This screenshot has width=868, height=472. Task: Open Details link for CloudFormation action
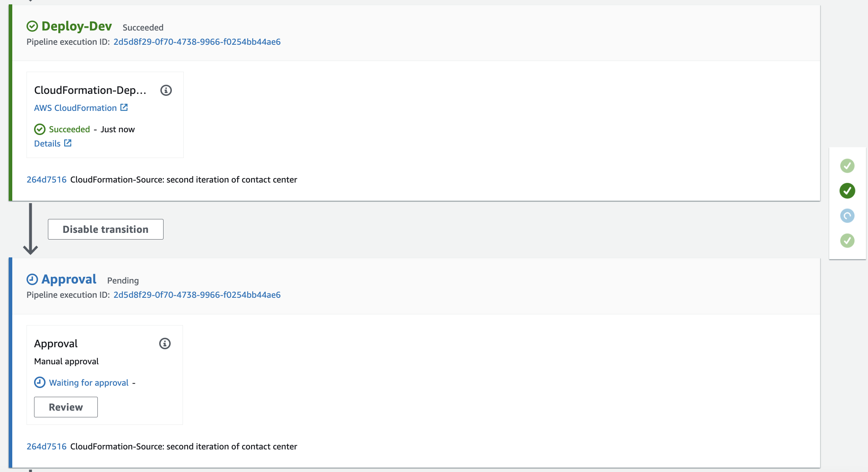click(x=47, y=143)
